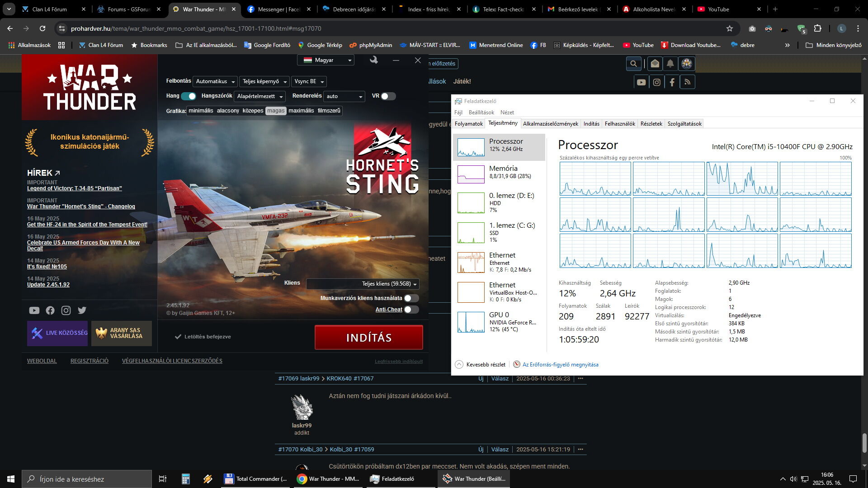
Task: Toggle the Hang sound switch
Action: (189, 96)
